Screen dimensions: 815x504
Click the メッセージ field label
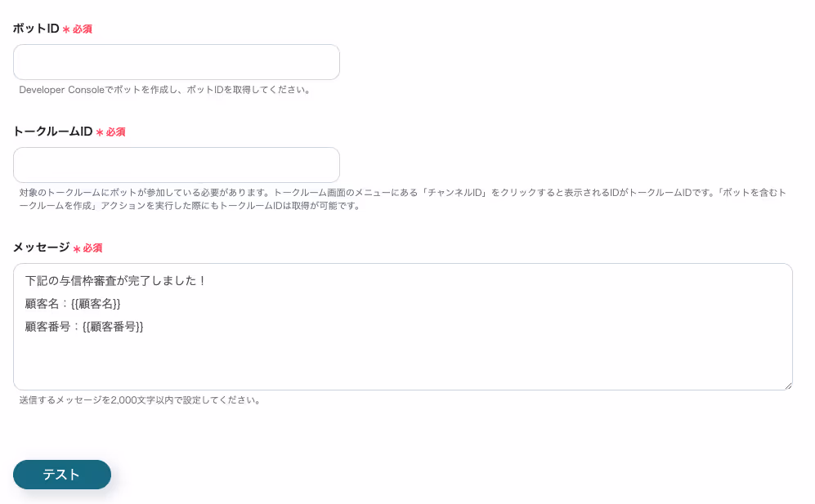coord(41,248)
